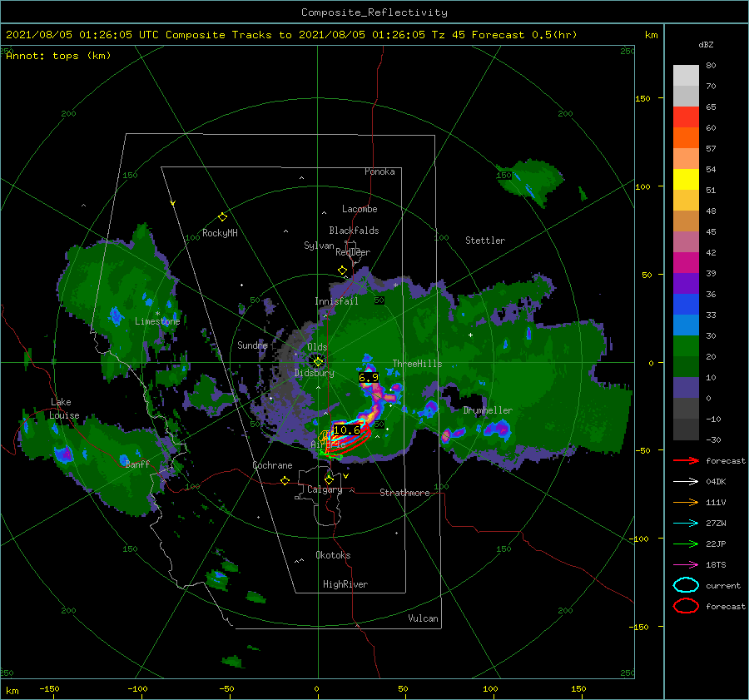Select the yellow radar site marker at Olds
The width and height of the screenshot is (749, 700).
tap(318, 362)
